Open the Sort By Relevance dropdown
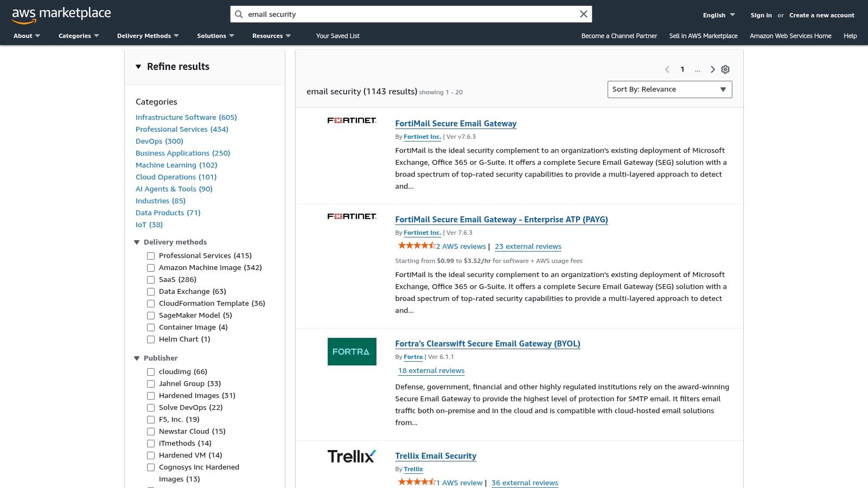This screenshot has height=488, width=868. pyautogui.click(x=669, y=89)
